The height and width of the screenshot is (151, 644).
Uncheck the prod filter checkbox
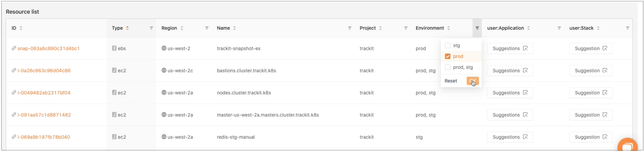click(x=448, y=56)
